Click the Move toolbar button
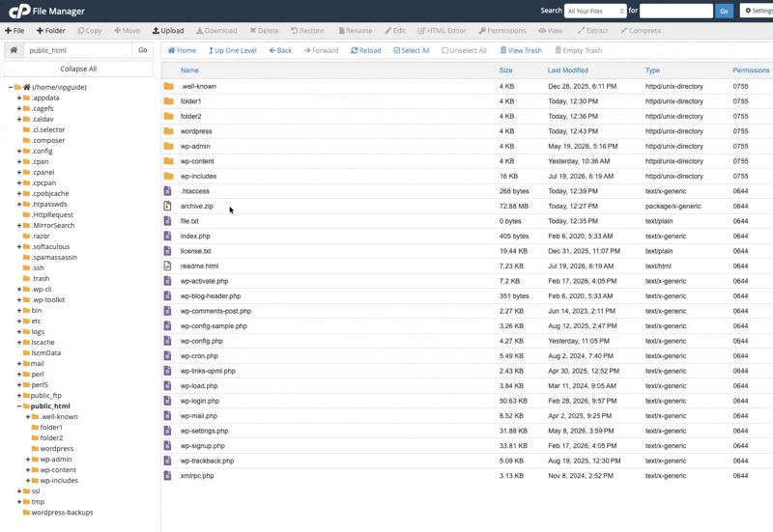 tap(128, 31)
